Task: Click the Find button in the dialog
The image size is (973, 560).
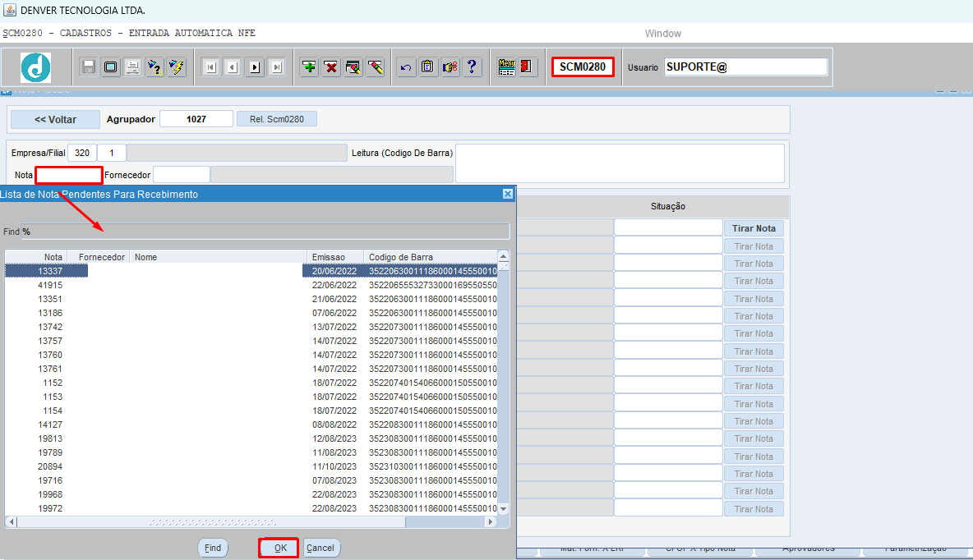Action: (213, 548)
